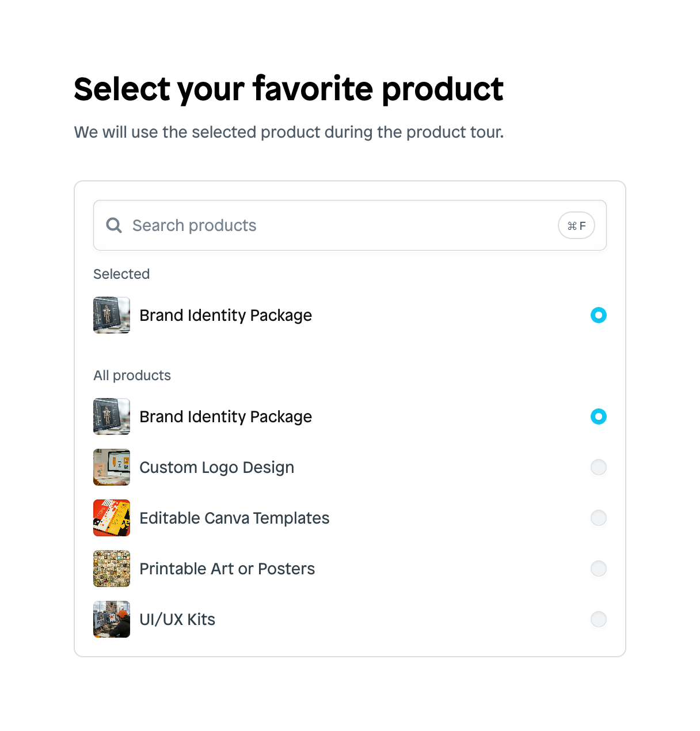Image resolution: width=700 pixels, height=731 pixels.
Task: Click the Selected section heading
Action: coord(121,274)
